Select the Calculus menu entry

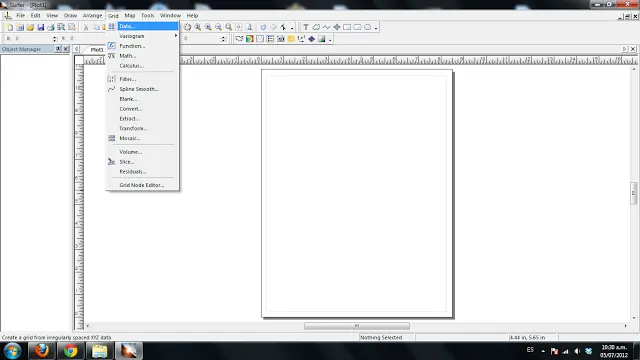[142, 66]
